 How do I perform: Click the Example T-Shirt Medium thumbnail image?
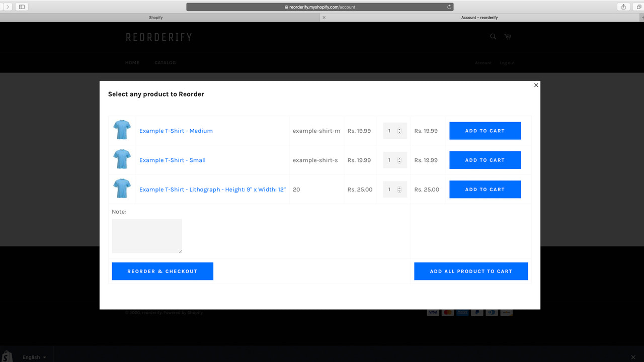[x=122, y=130]
